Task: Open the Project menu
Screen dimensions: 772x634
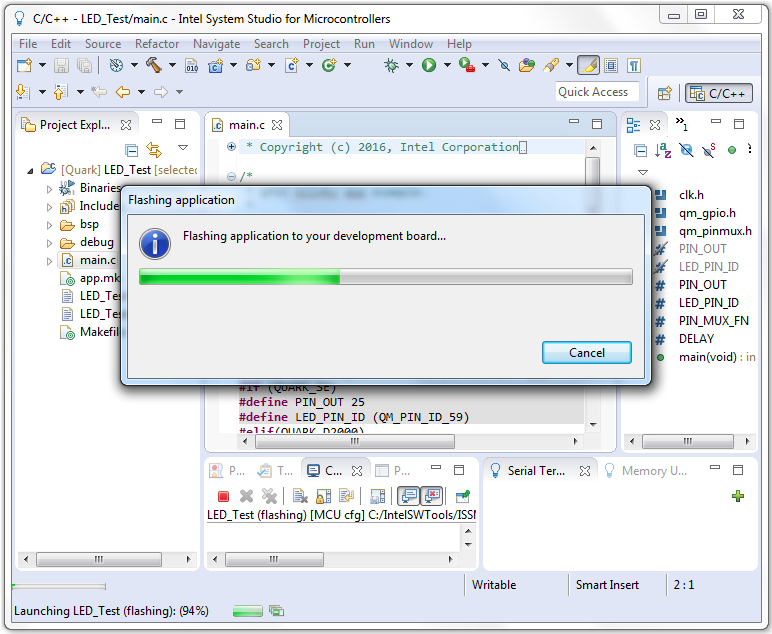Action: point(322,44)
